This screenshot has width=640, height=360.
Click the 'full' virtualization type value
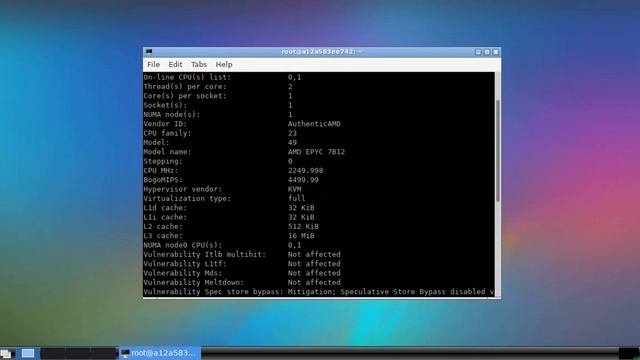(x=296, y=198)
